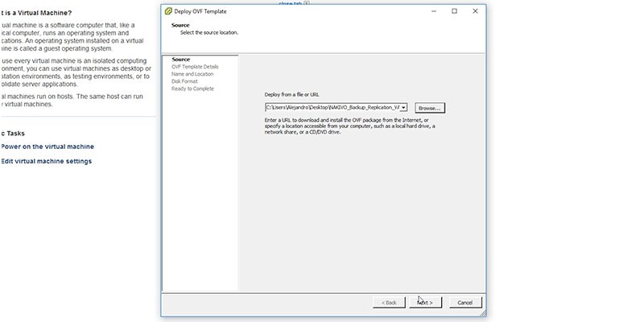Open Power on the virtual machine link
Screen dimensions: 644x322
[x=47, y=147]
